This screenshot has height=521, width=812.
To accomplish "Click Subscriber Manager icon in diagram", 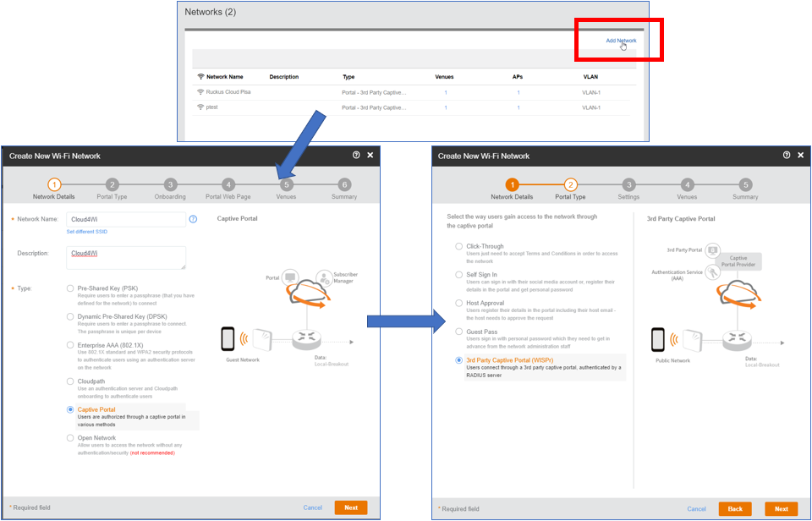I will pos(324,277).
